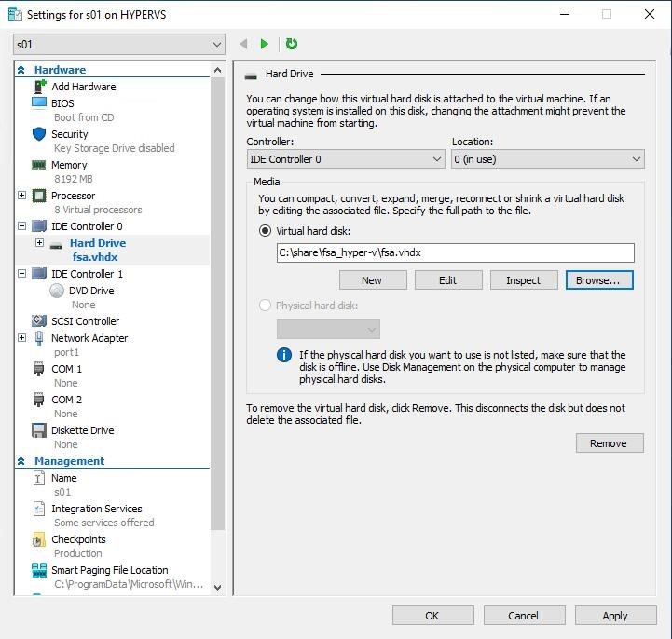Click the Hard Drive disk icon in tree
The height and width of the screenshot is (639, 672).
(x=56, y=246)
